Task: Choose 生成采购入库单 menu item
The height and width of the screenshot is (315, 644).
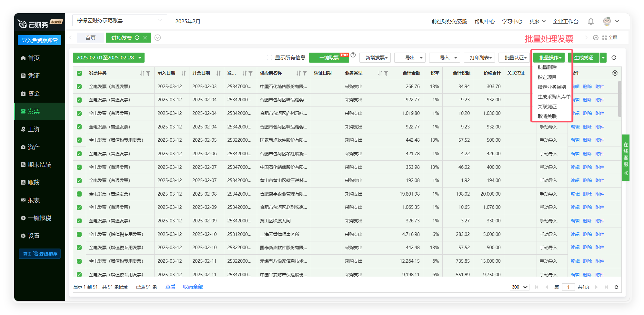Action: 554,97
